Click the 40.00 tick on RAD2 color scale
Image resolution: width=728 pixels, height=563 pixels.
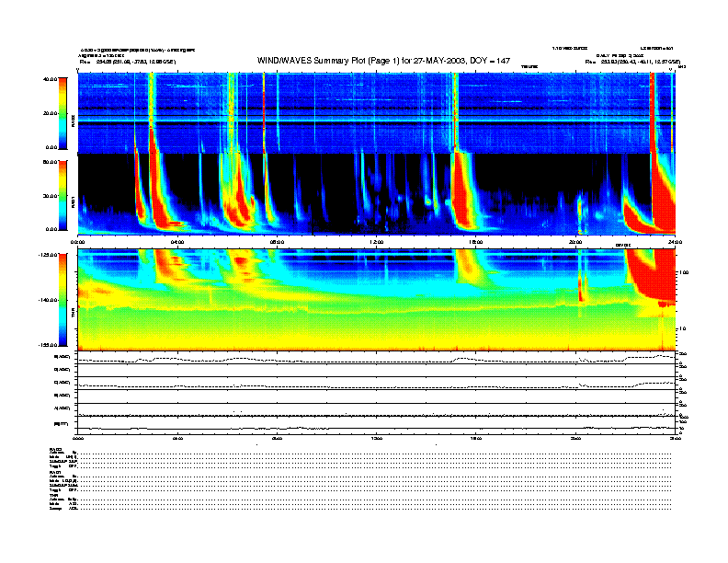tap(51, 79)
